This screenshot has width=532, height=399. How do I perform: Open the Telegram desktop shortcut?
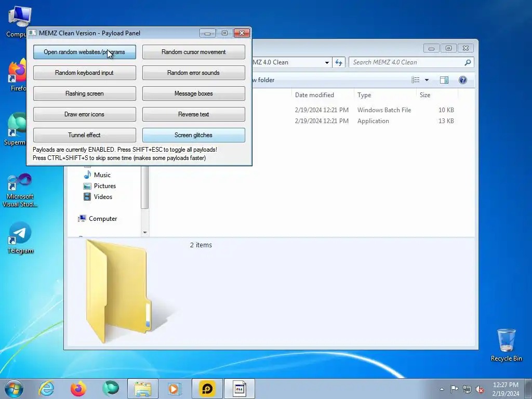pyautogui.click(x=20, y=237)
